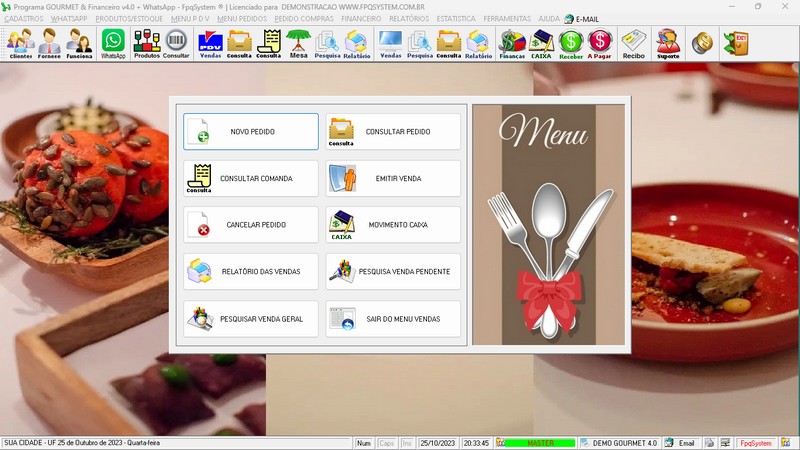Open the WHATSAPP menu
The height and width of the screenshot is (450, 800).
(69, 19)
